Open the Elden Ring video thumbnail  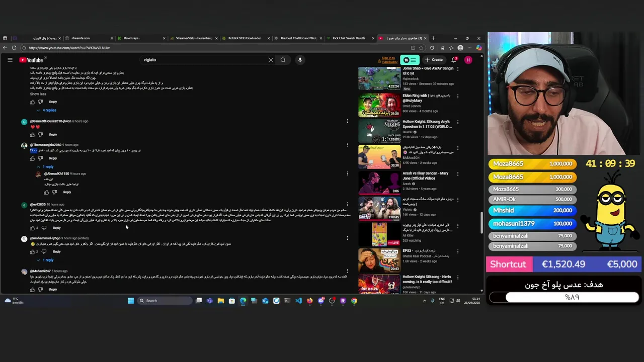pos(379,104)
